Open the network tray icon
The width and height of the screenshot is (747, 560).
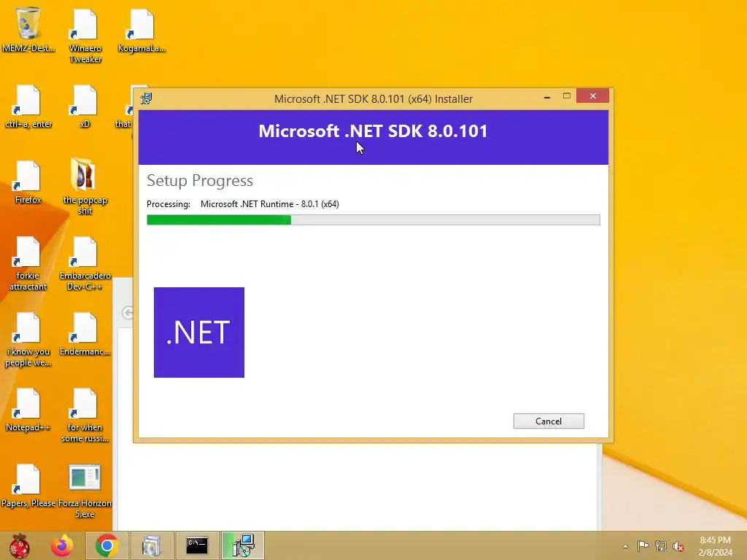(x=661, y=545)
